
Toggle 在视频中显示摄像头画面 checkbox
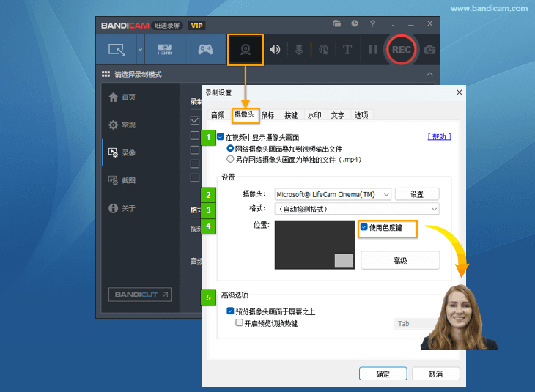click(221, 137)
